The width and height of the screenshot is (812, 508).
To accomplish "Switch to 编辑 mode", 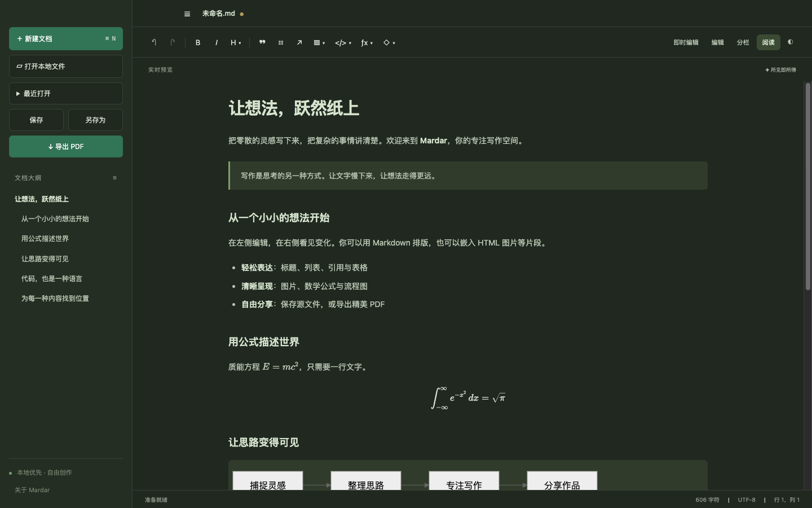I will coord(717,42).
